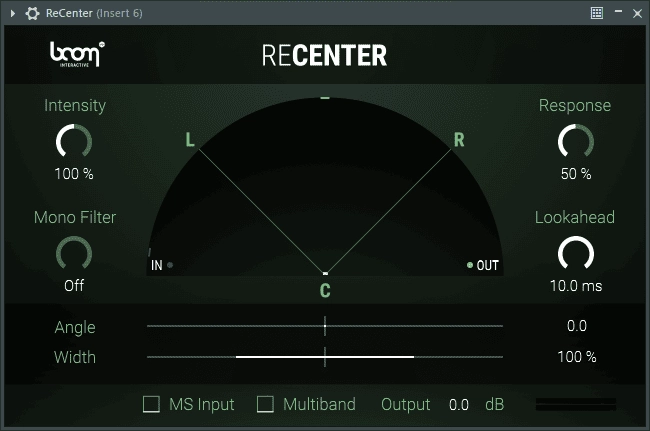Click the Boom Interactive logo
This screenshot has width=650, height=431.
77,54
